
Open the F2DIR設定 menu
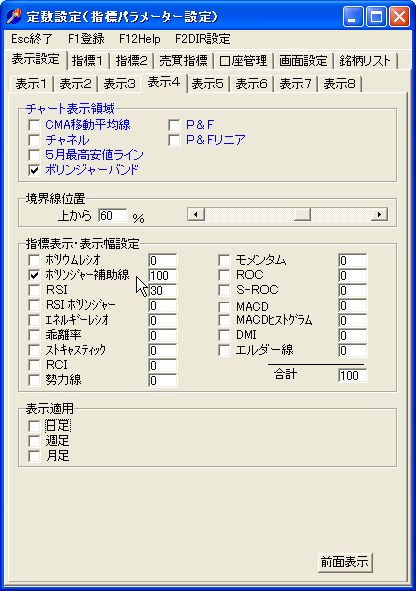pyautogui.click(x=203, y=39)
